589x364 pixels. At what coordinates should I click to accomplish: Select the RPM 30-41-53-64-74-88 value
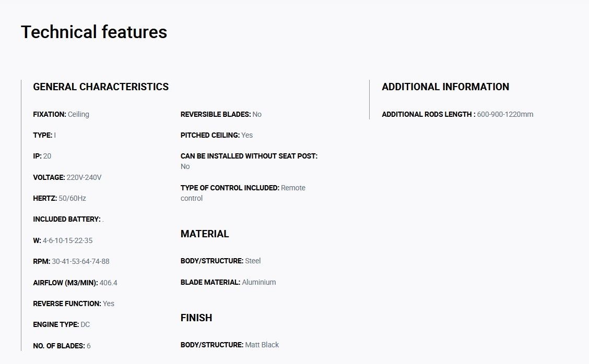click(80, 262)
